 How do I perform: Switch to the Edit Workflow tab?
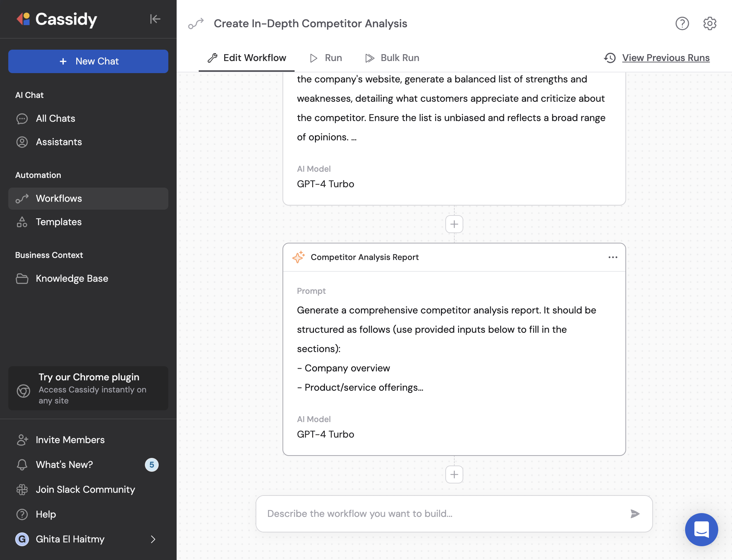(x=246, y=58)
